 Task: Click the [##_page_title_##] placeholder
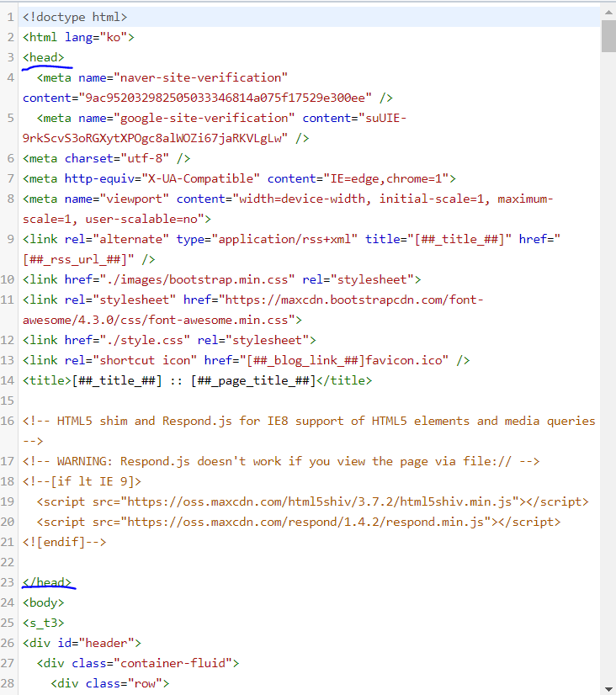[x=253, y=381]
